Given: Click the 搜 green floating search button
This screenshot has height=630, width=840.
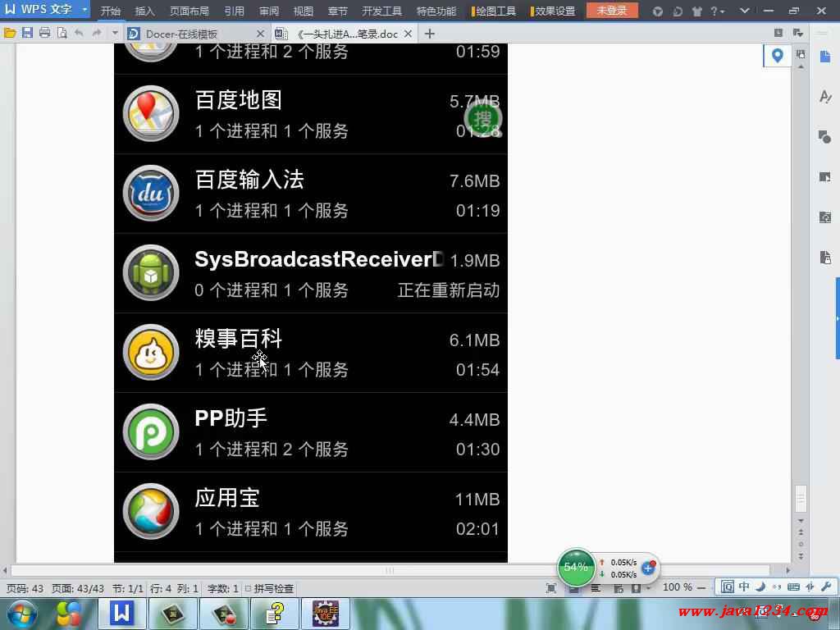Looking at the screenshot, I should pyautogui.click(x=482, y=118).
